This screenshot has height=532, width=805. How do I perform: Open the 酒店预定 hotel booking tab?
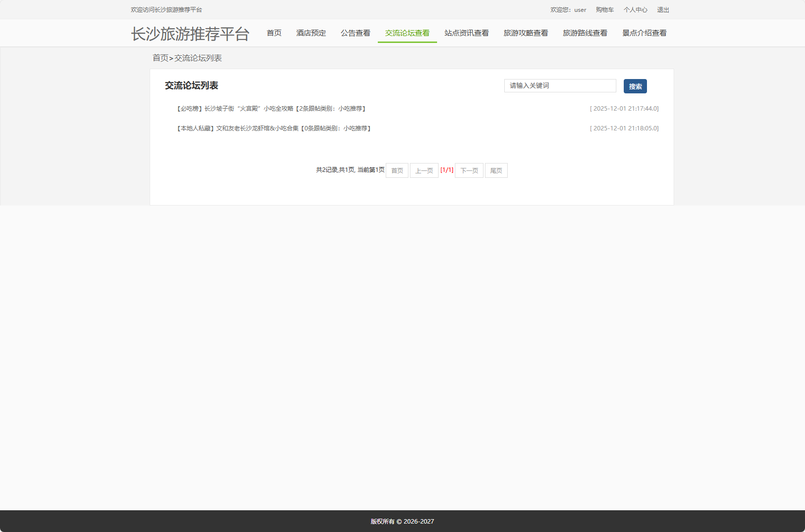coord(311,33)
